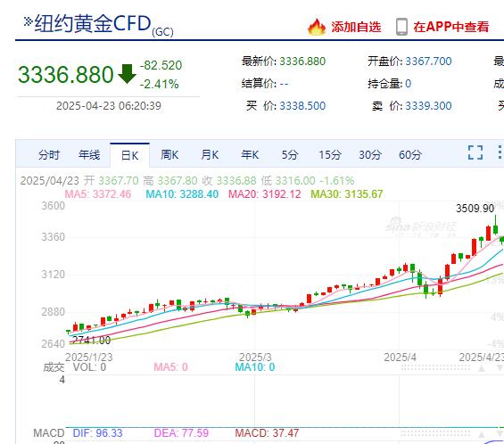The height and width of the screenshot is (444, 504).
Task: Click the 卖价 3339.300 value
Action: [428, 106]
